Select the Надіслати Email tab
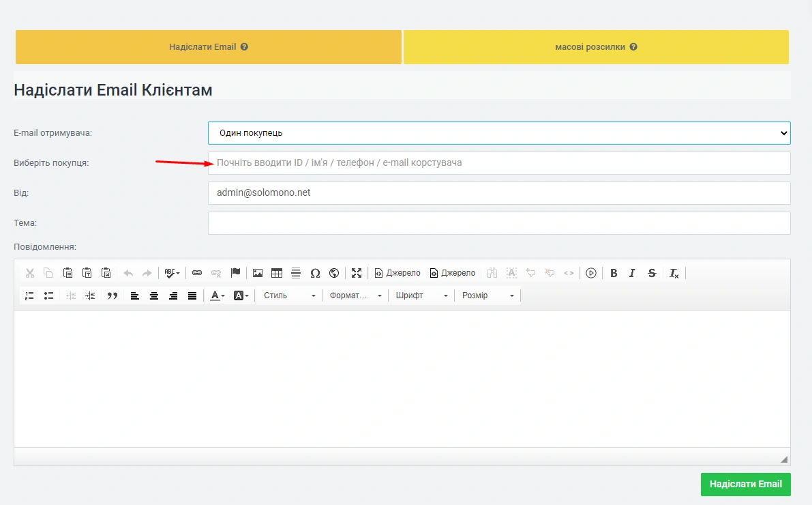The width and height of the screenshot is (812, 505). point(209,47)
